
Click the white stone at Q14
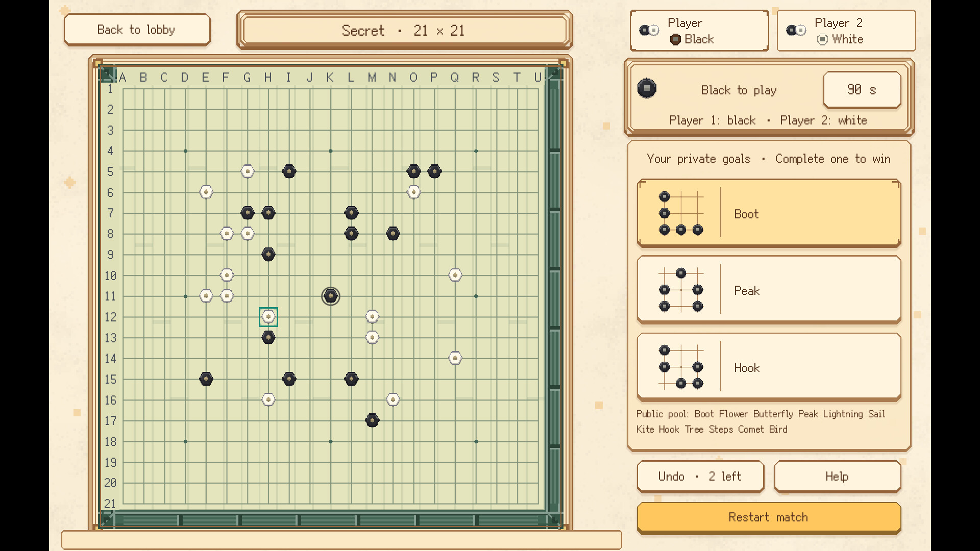(x=455, y=358)
